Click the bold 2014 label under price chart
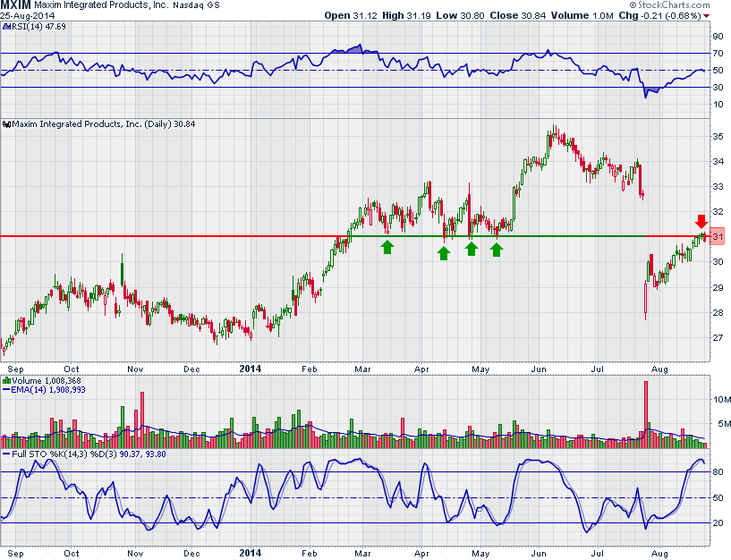Viewport: 731px width, 560px height. click(x=251, y=369)
